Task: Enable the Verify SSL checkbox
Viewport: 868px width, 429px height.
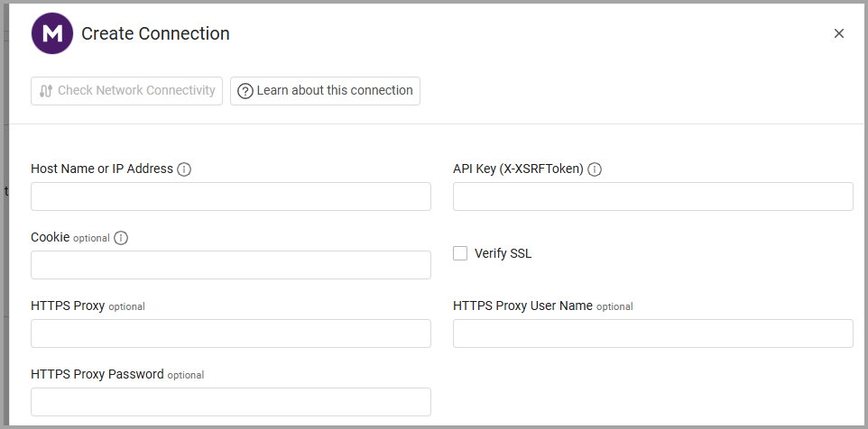Action: (460, 253)
